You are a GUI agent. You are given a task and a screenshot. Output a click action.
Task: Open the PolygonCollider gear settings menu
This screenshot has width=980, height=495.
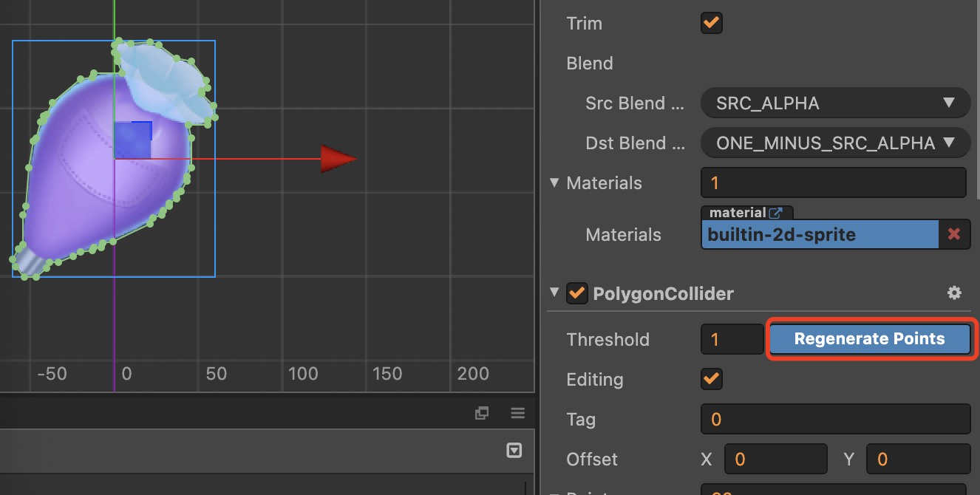pos(954,293)
